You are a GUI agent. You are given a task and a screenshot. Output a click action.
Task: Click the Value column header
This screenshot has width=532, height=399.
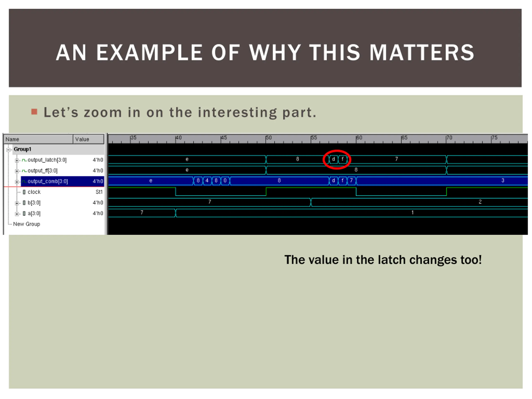pos(89,139)
